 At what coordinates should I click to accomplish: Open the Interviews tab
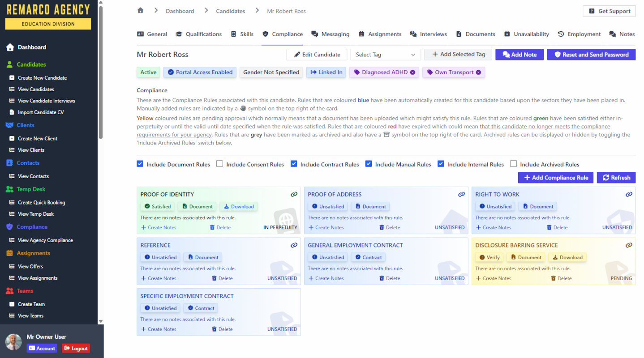[x=428, y=34]
